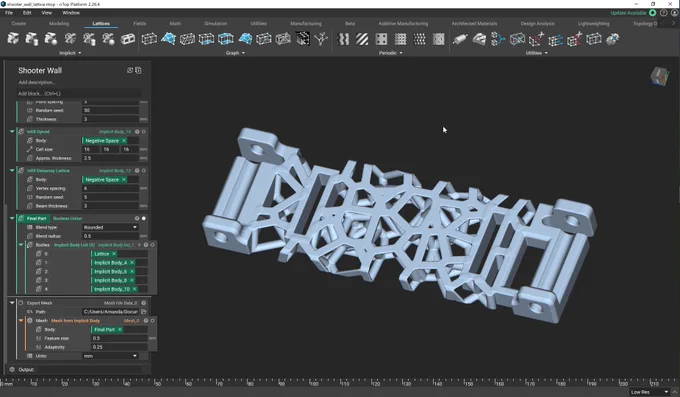
Task: Toggle visibility circle of Final Part block
Action: click(144, 218)
